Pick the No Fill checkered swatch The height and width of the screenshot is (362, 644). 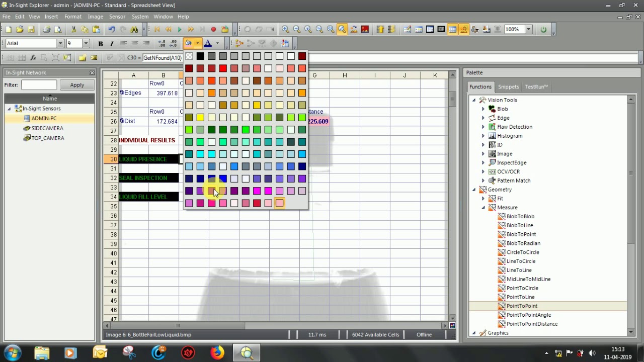pyautogui.click(x=189, y=56)
